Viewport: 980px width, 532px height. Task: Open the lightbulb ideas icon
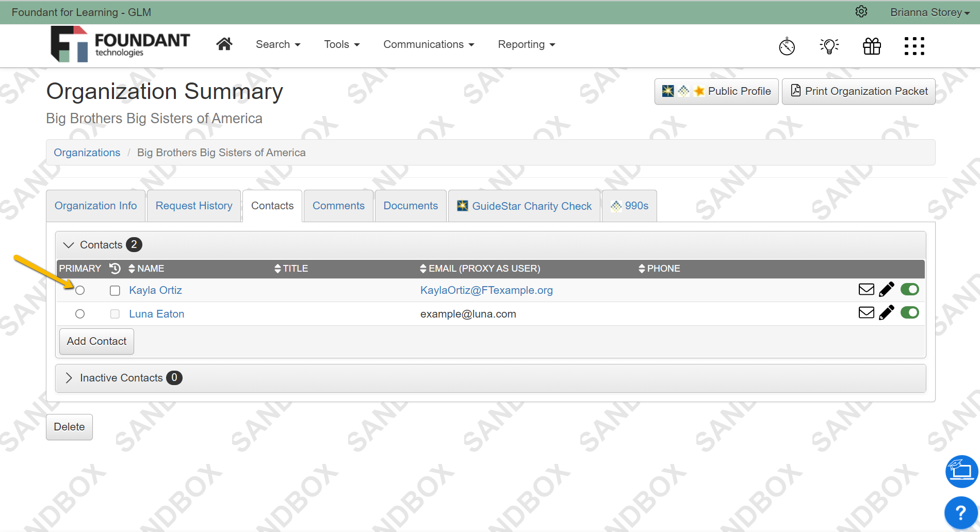(829, 46)
